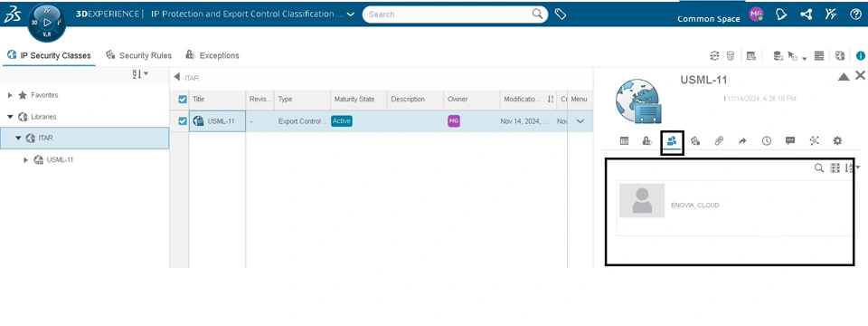Open the gear settings tab in panel
The height and width of the screenshot is (326, 868).
(x=837, y=141)
